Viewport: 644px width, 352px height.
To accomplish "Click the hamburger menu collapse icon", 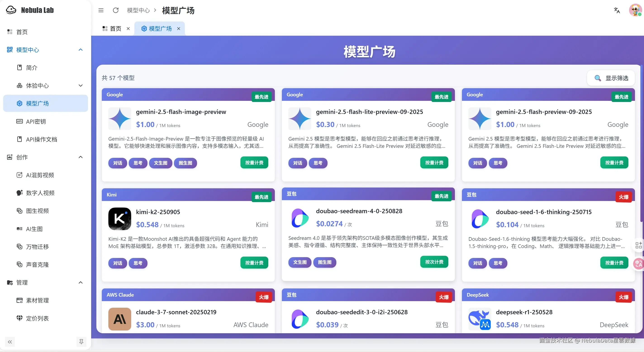I will click(x=101, y=10).
